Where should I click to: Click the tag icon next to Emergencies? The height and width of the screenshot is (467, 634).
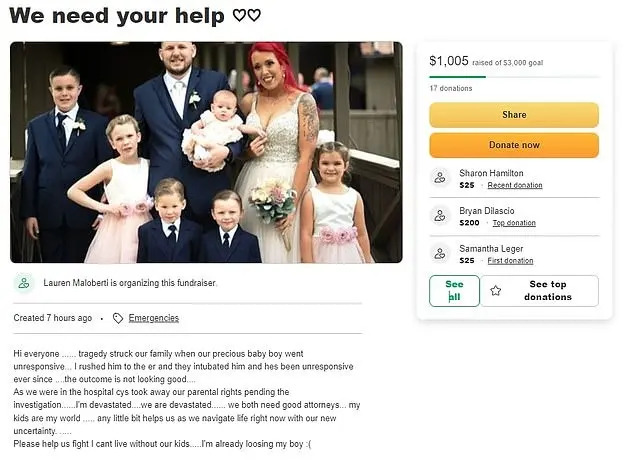[118, 318]
